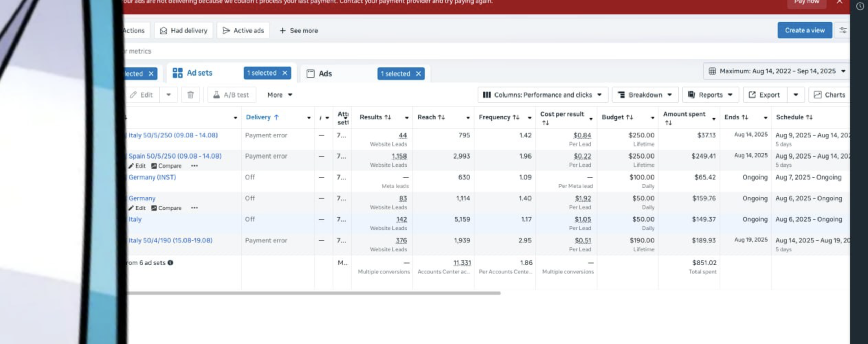
Task: Click Edit pencil under Spain ad set
Action: [131, 166]
